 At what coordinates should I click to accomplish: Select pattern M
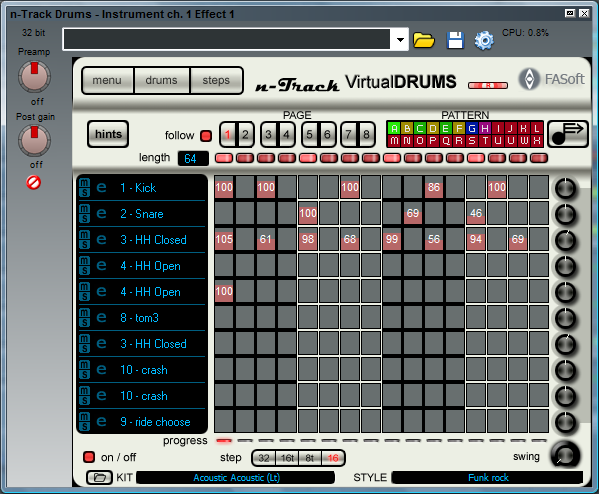394,141
